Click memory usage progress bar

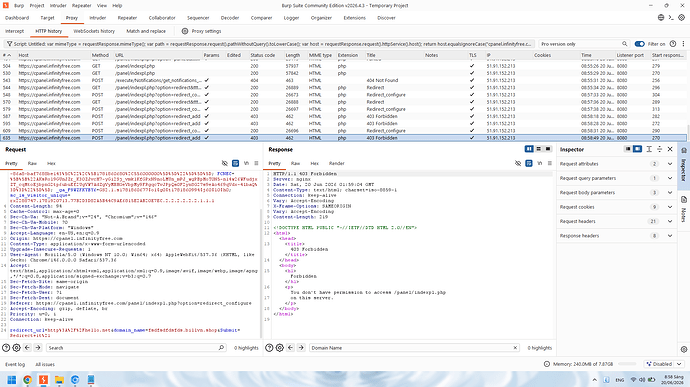coord(627,364)
